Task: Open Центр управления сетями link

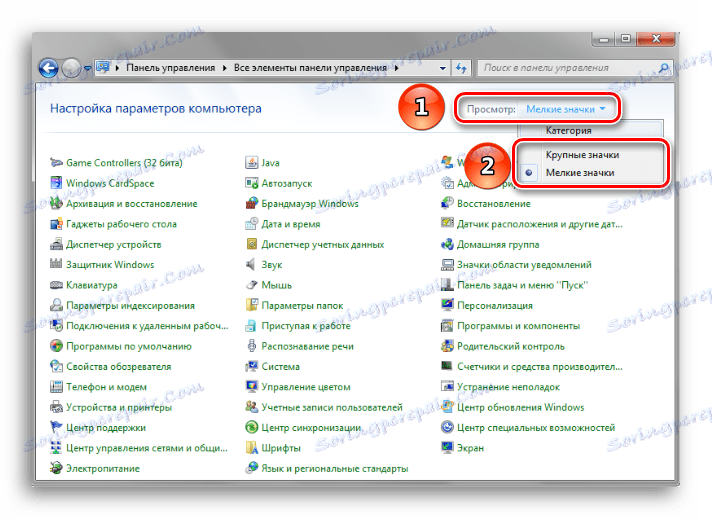Action: [147, 448]
